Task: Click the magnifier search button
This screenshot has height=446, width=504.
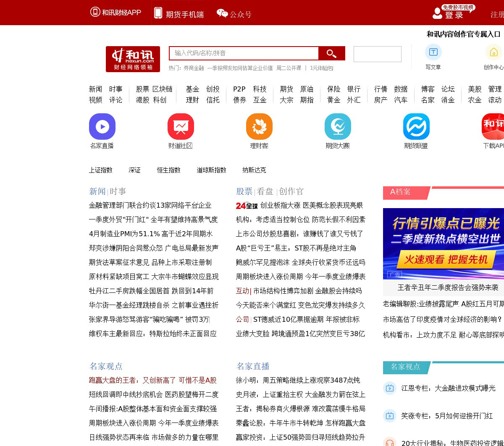Action: 331,53
